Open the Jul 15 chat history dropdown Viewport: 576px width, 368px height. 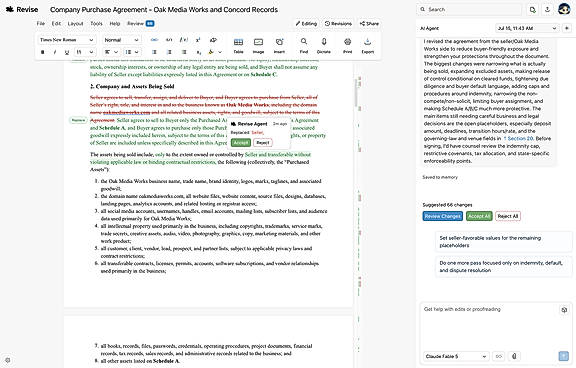527,28
